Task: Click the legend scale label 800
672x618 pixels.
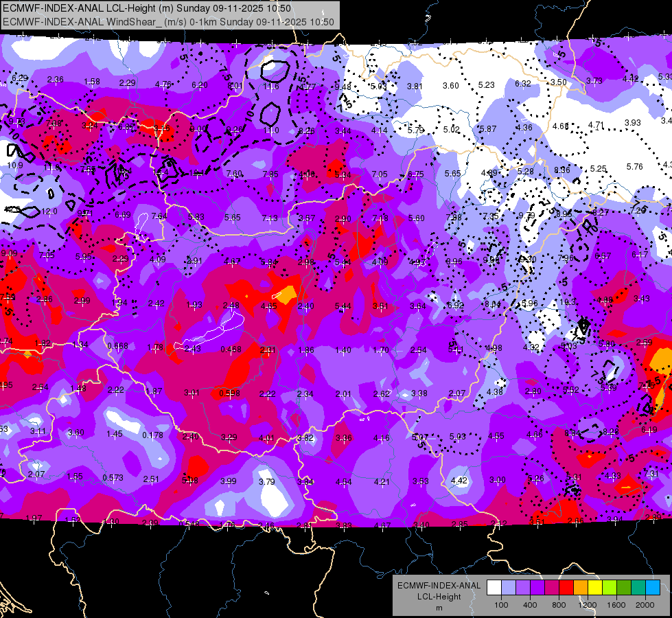Action: 559,605
